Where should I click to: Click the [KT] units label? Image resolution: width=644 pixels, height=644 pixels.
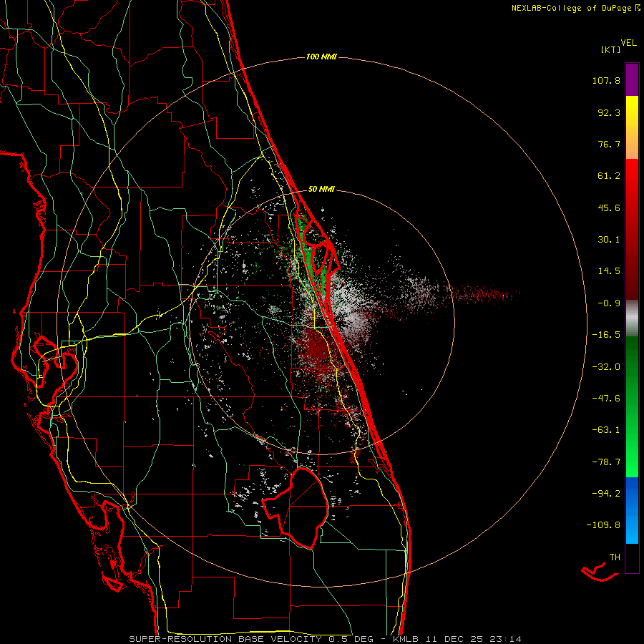pos(611,49)
